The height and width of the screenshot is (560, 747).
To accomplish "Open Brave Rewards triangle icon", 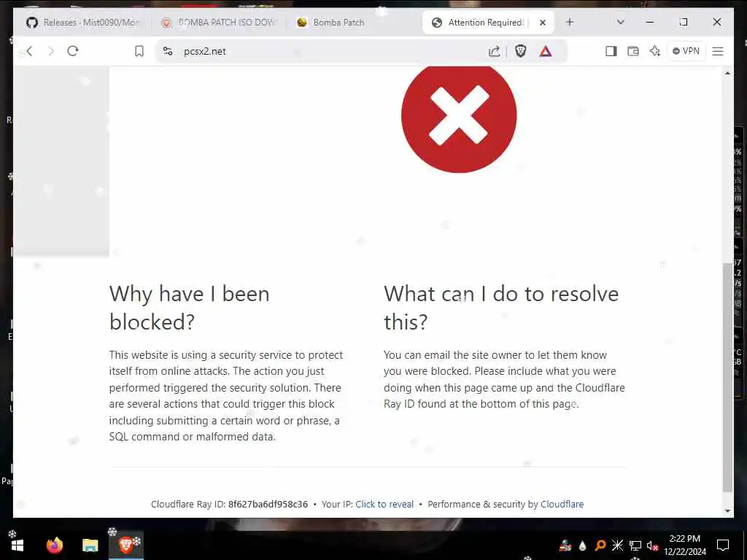I will tap(546, 51).
